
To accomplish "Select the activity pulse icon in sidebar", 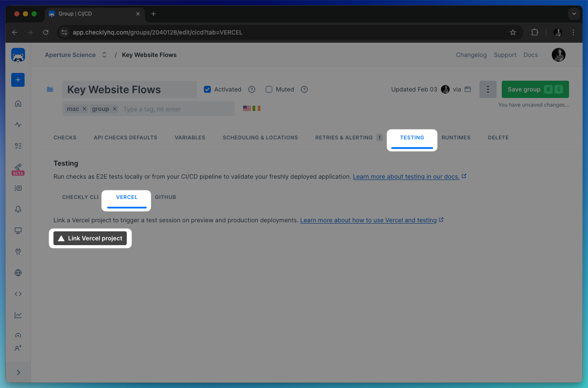I will (x=18, y=124).
